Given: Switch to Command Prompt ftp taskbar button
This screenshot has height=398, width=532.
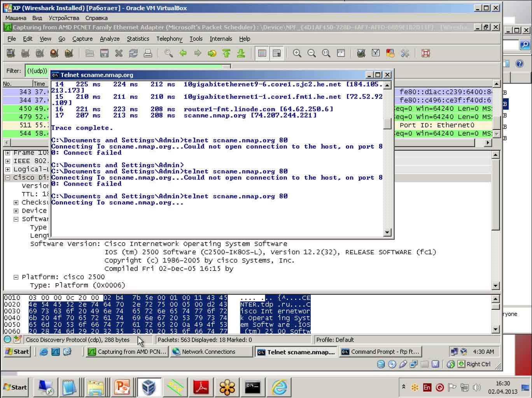Looking at the screenshot, I should (x=381, y=352).
